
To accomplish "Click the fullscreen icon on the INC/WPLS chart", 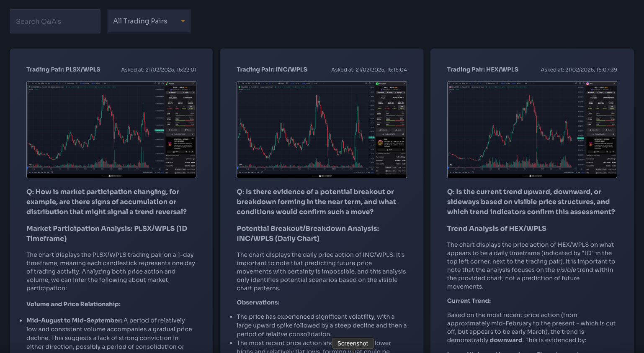I will [x=373, y=83].
